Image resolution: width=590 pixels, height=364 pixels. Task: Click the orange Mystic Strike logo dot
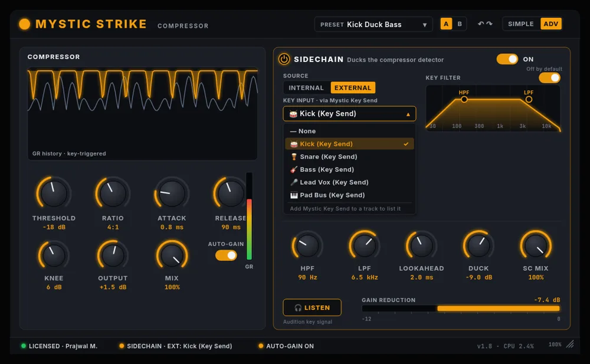pyautogui.click(x=24, y=24)
